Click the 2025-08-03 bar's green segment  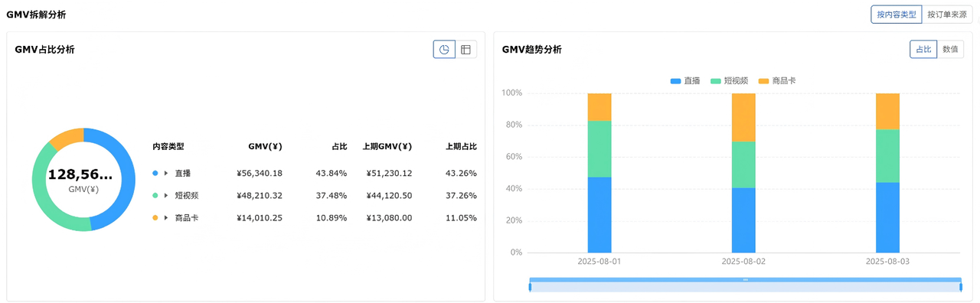pos(887,156)
